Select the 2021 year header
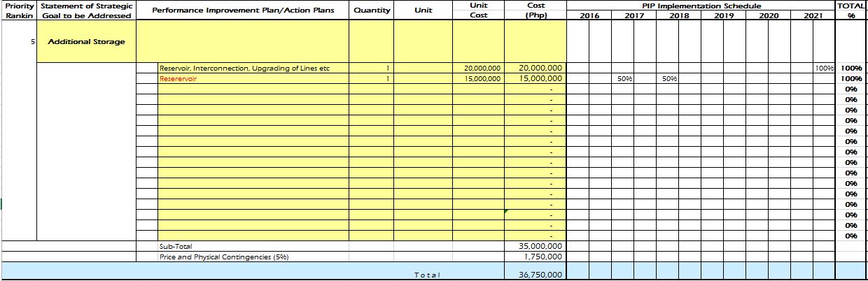Image resolution: width=868 pixels, height=281 pixels. 813,15
